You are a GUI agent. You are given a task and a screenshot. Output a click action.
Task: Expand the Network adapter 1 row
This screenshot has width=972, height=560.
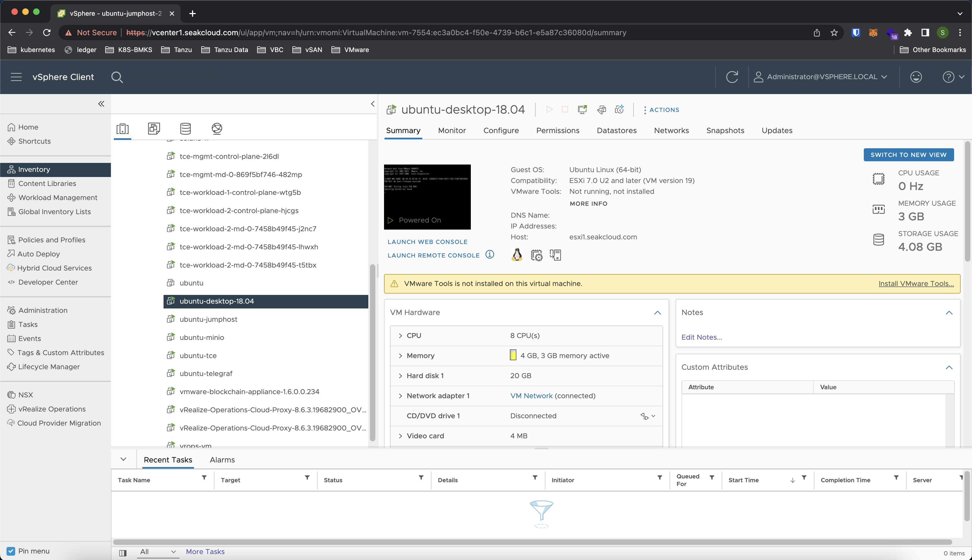(400, 396)
